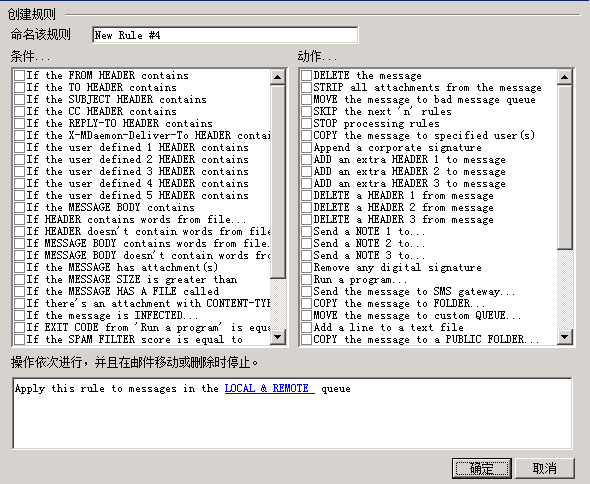590x484 pixels.
Task: Click the 确定 (OK) button
Action: 482,469
